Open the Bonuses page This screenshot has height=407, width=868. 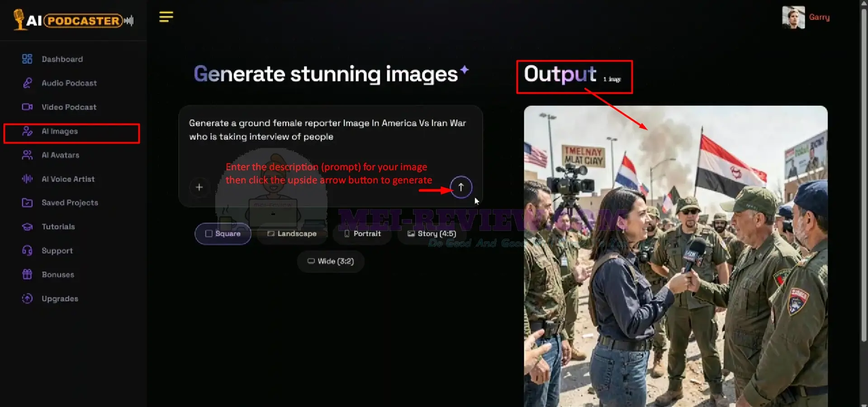[x=58, y=274]
